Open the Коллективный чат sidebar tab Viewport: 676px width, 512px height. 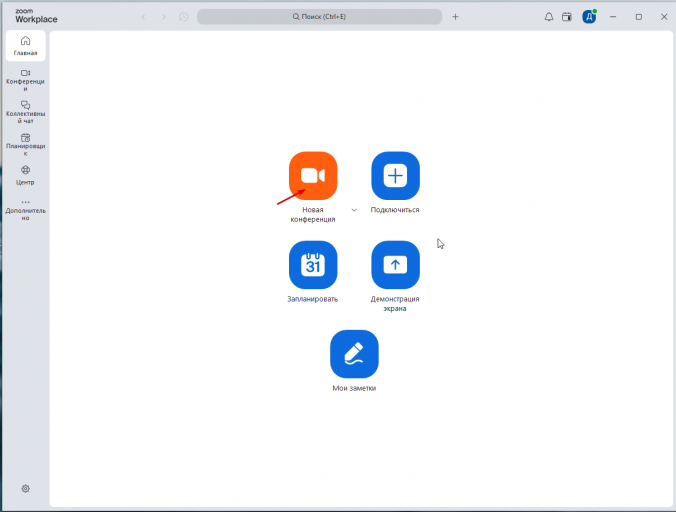pos(25,112)
